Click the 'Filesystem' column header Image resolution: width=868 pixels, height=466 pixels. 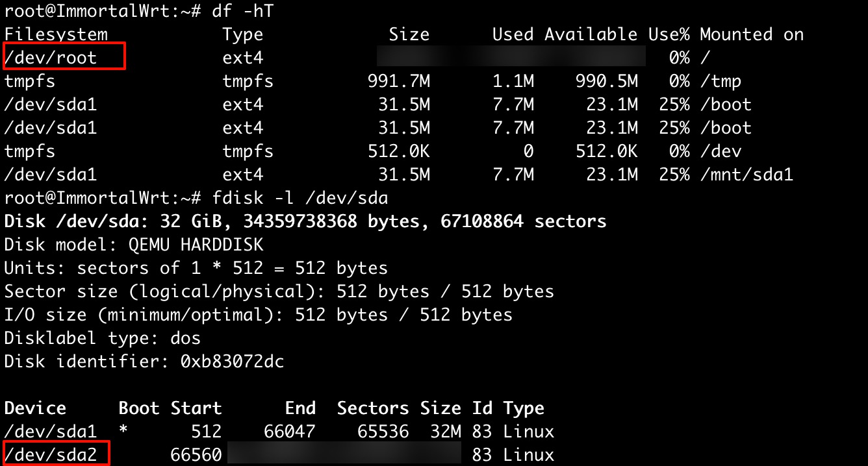56,34
